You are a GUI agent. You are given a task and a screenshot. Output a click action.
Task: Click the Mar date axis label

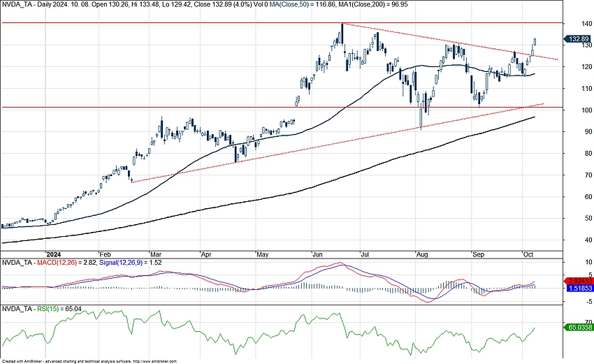click(x=156, y=254)
